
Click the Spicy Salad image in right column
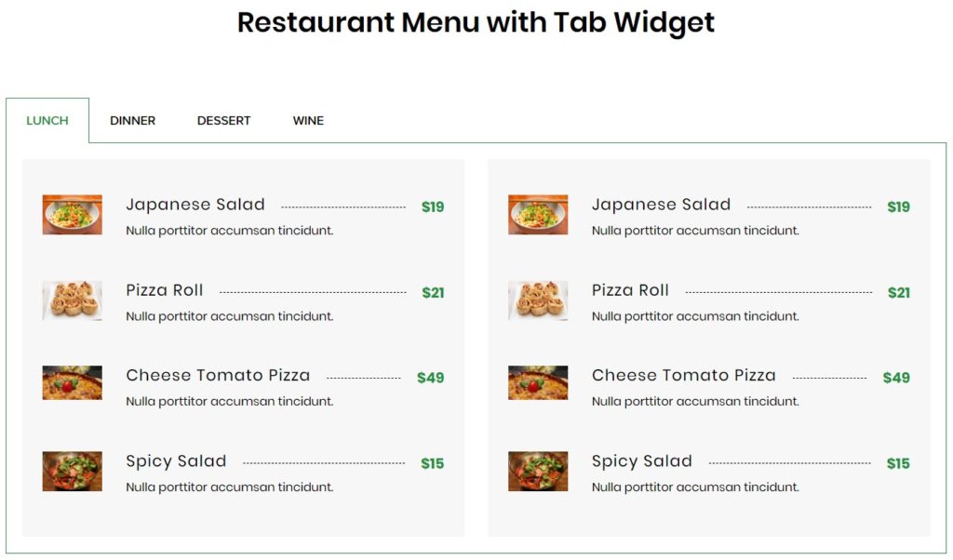pyautogui.click(x=538, y=470)
